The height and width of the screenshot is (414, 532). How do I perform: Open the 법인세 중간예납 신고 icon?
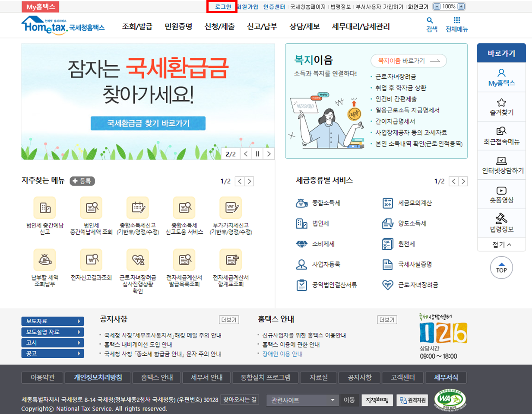[44, 207]
